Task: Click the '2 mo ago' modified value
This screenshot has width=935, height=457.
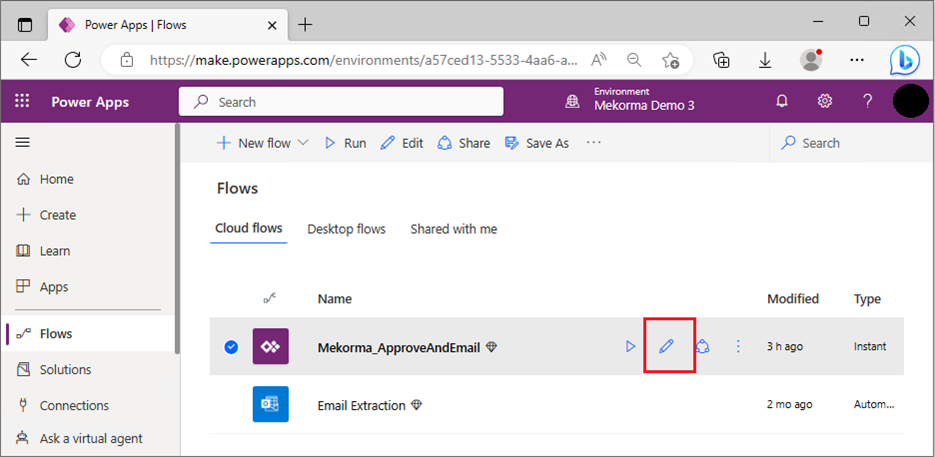Action: 790,404
